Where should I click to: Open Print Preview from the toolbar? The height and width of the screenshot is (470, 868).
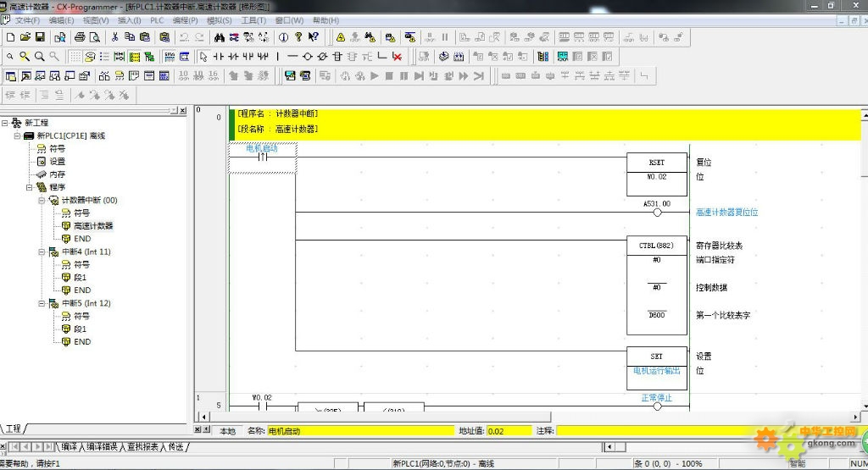click(x=95, y=37)
